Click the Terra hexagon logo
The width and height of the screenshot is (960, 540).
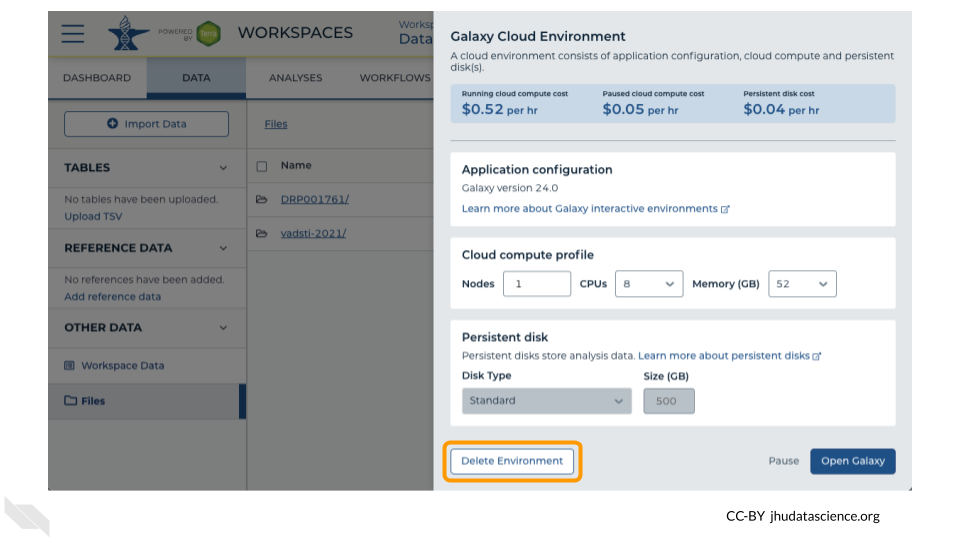pos(209,34)
